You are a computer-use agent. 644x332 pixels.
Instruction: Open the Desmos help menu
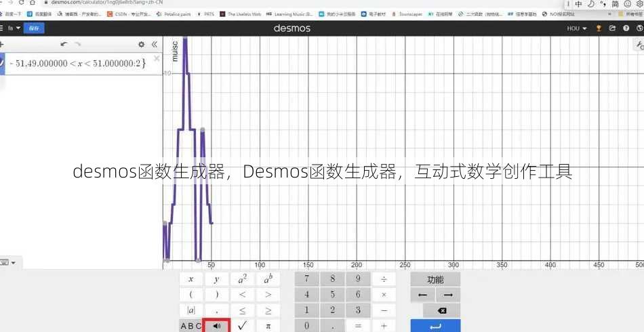626,28
